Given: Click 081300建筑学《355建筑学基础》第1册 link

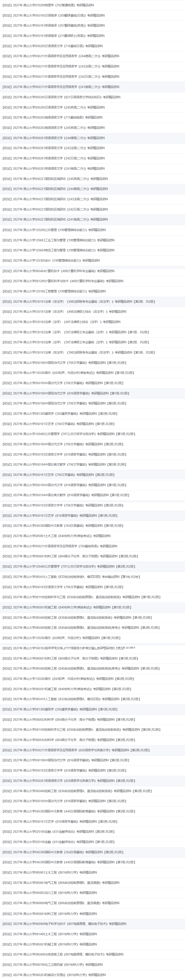Looking at the screenshot, I should click(x=60, y=709).
